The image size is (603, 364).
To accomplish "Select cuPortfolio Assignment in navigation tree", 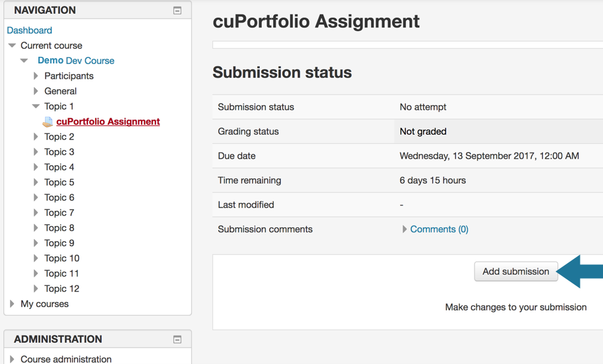I will click(108, 122).
